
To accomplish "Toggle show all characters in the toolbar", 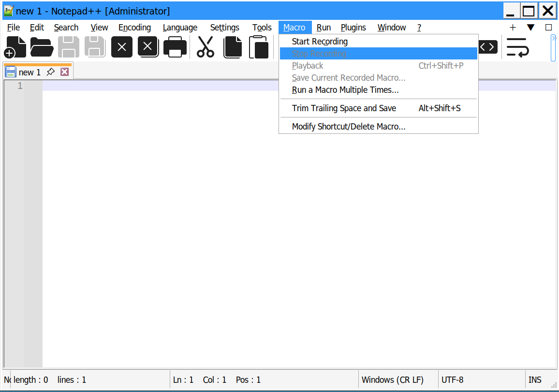I will pyautogui.click(x=487, y=46).
